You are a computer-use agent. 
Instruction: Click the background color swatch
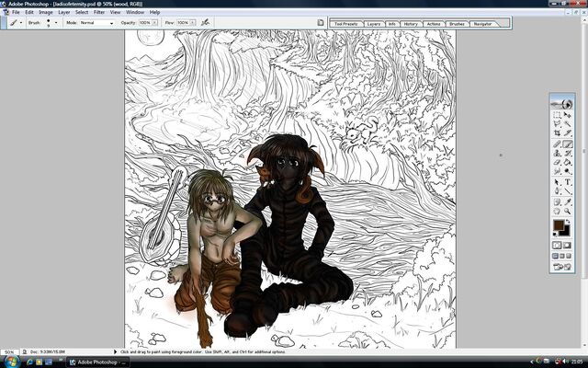tap(566, 233)
